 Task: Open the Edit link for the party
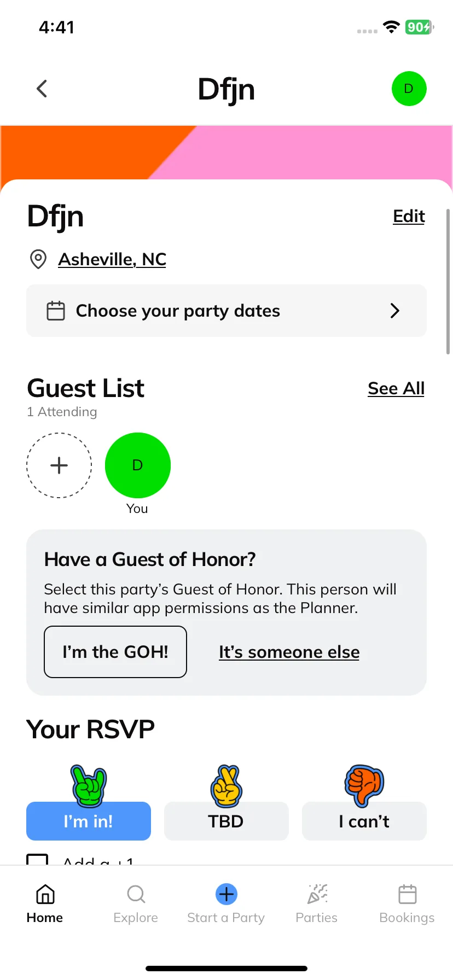(409, 216)
